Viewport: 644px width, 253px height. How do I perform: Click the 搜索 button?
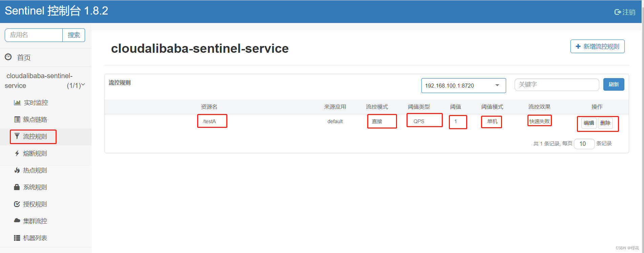coord(74,35)
